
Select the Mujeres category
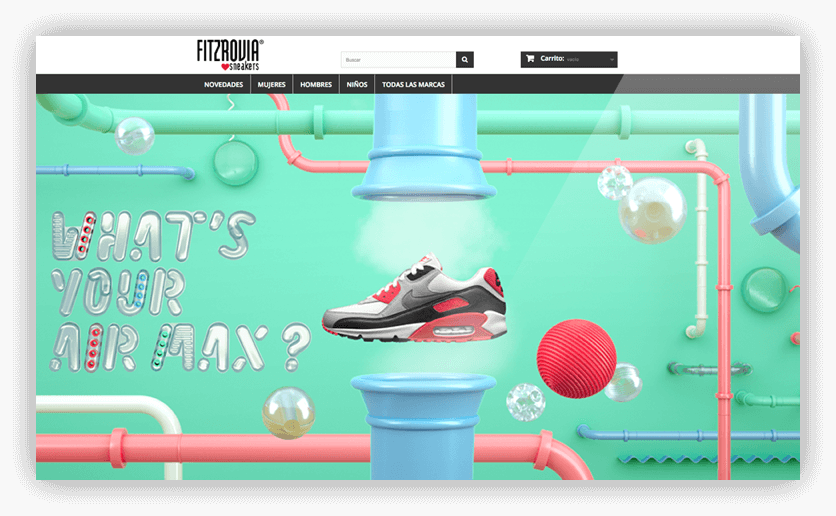[271, 84]
